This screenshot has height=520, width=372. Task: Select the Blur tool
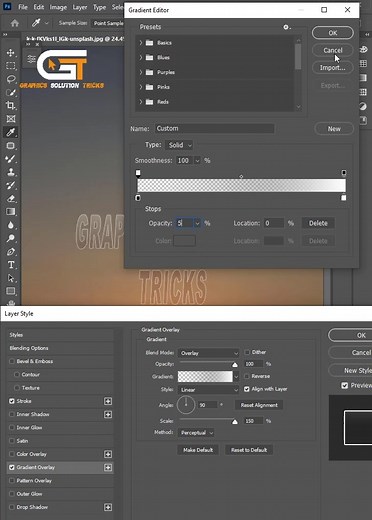(x=11, y=225)
